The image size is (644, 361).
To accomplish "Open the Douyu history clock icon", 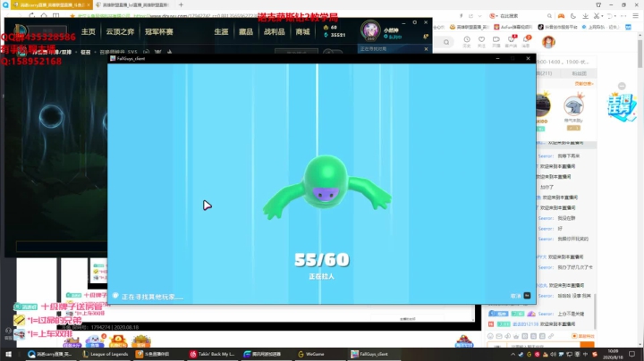I will click(x=467, y=41).
